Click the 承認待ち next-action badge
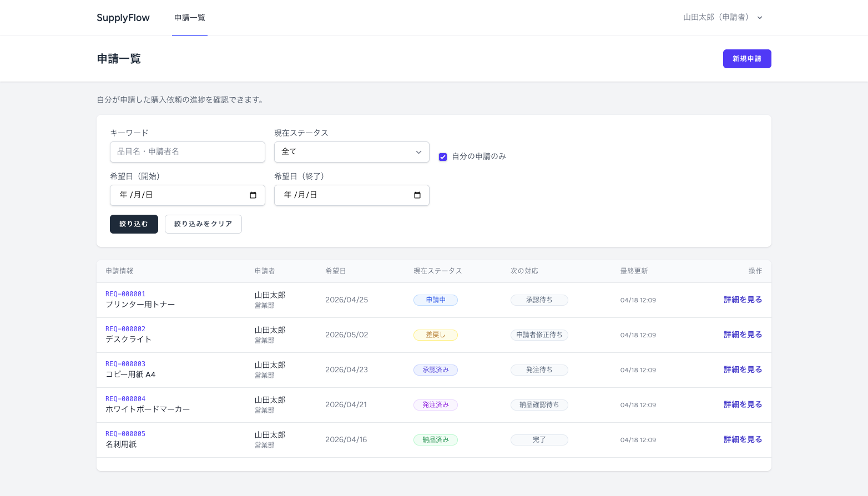 (539, 300)
